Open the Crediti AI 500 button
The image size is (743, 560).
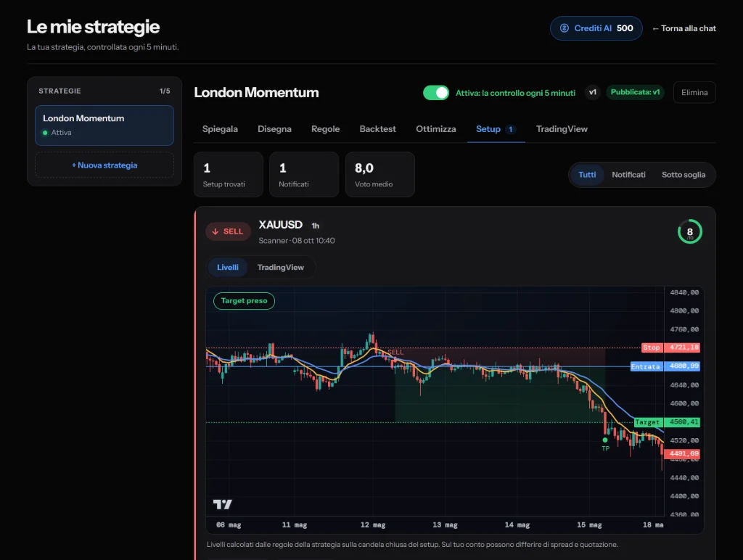tap(596, 28)
